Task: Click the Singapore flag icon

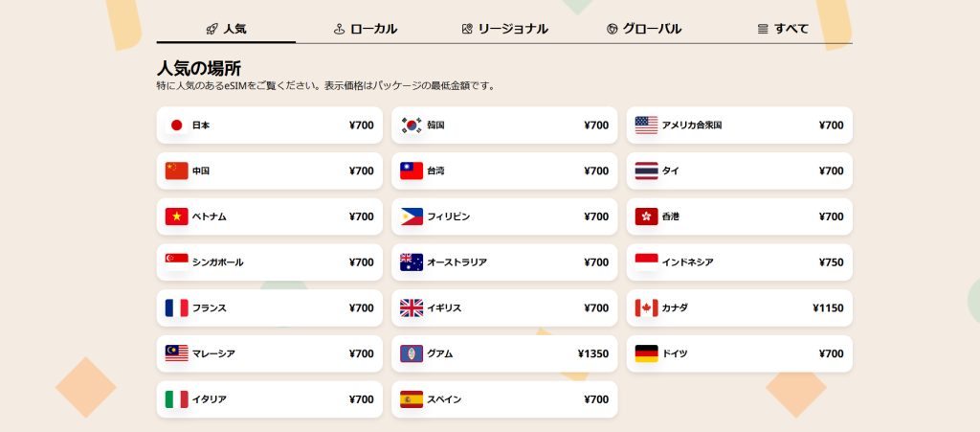Action: pyautogui.click(x=176, y=261)
